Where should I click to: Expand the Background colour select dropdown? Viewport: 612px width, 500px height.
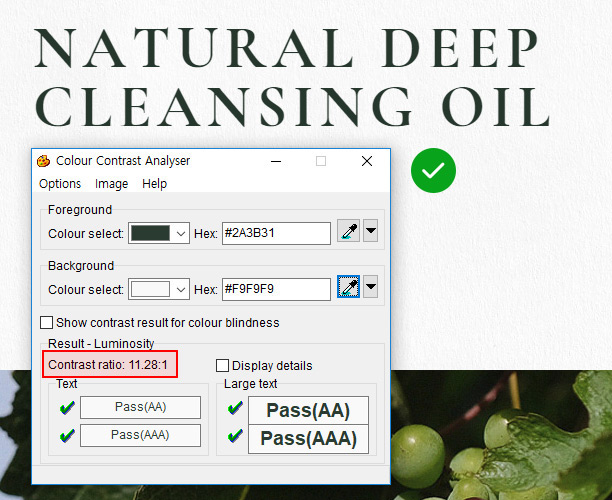181,289
